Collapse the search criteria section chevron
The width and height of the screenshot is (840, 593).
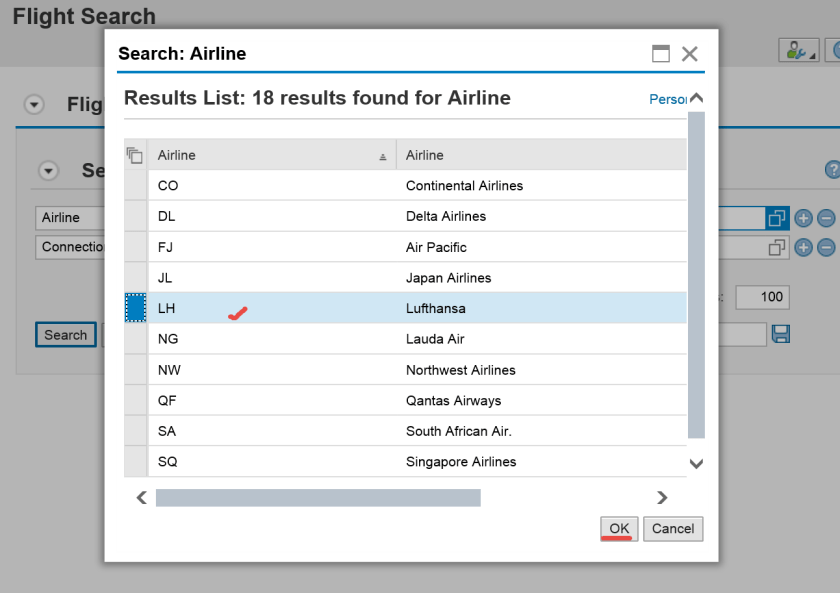click(49, 171)
